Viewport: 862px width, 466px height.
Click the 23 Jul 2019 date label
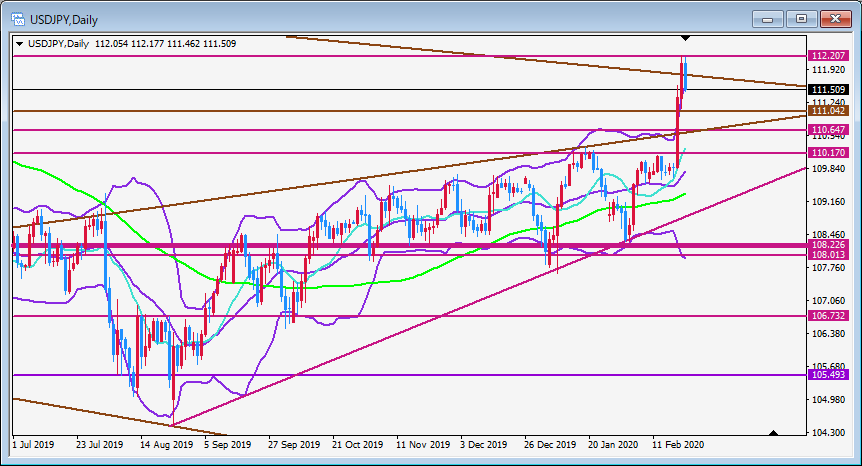(100, 445)
